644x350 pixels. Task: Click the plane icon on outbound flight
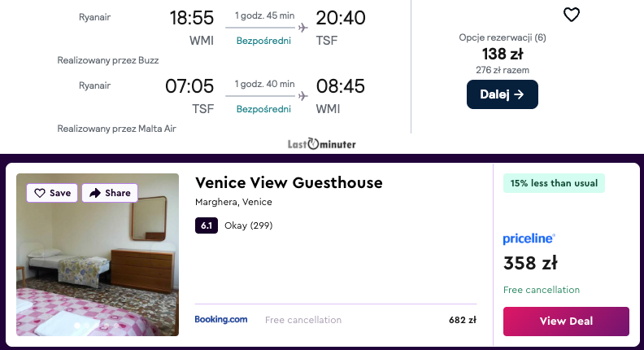tap(303, 28)
